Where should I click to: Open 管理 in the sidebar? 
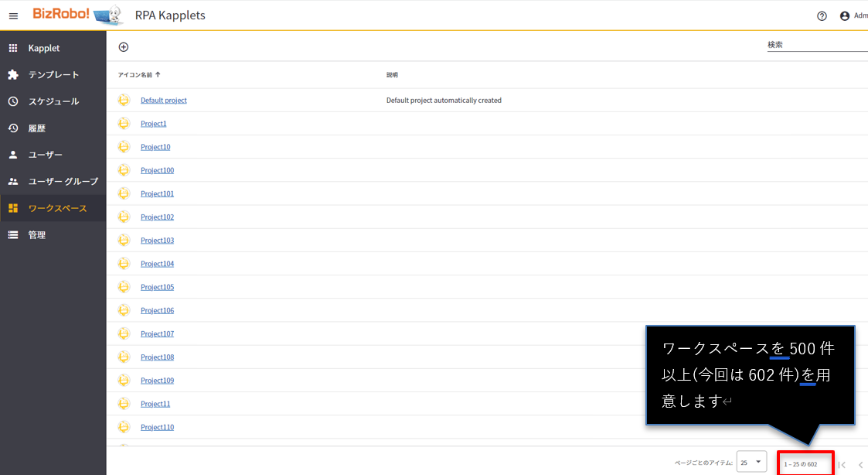(x=37, y=235)
